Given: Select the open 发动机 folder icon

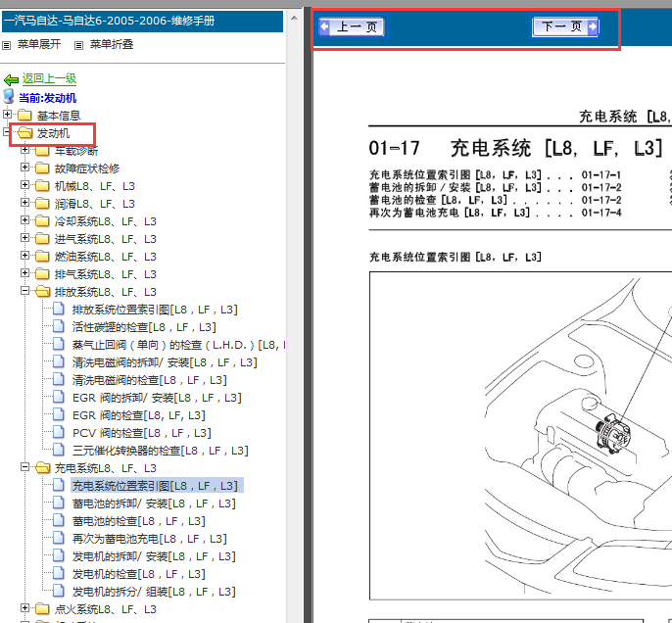Looking at the screenshot, I should pos(25,133).
